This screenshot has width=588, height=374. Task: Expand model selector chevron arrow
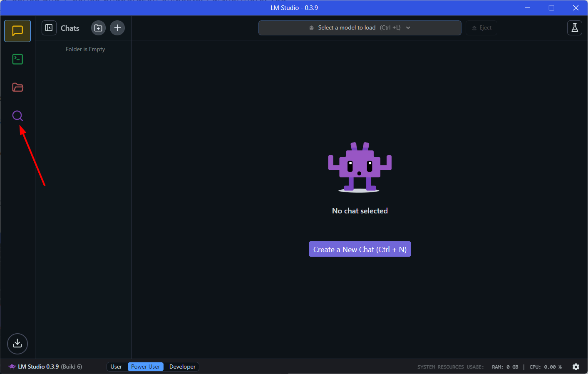(408, 28)
